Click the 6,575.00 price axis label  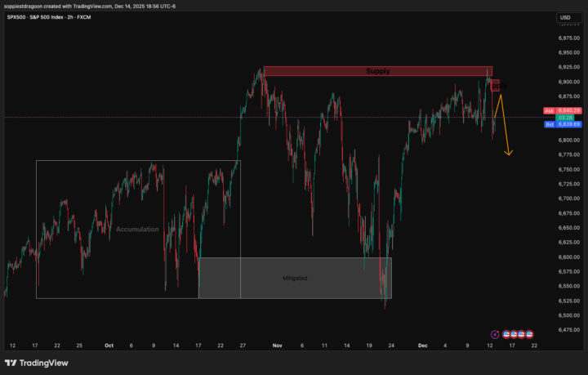point(569,271)
